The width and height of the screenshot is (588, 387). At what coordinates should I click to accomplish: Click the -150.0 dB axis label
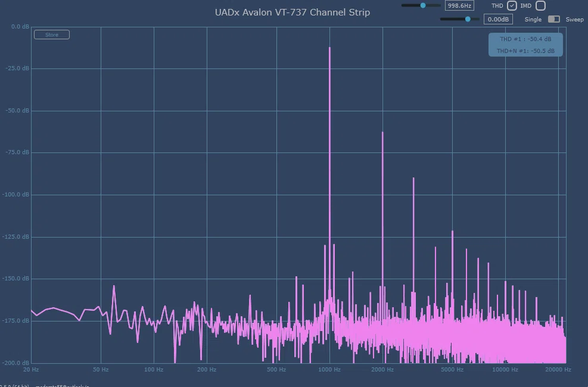pos(15,279)
